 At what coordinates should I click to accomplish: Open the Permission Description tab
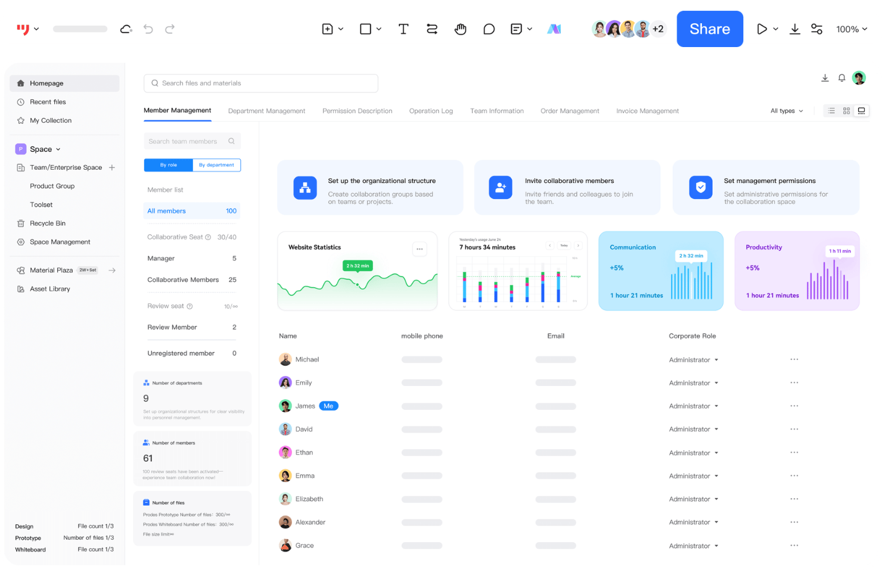coord(358,111)
